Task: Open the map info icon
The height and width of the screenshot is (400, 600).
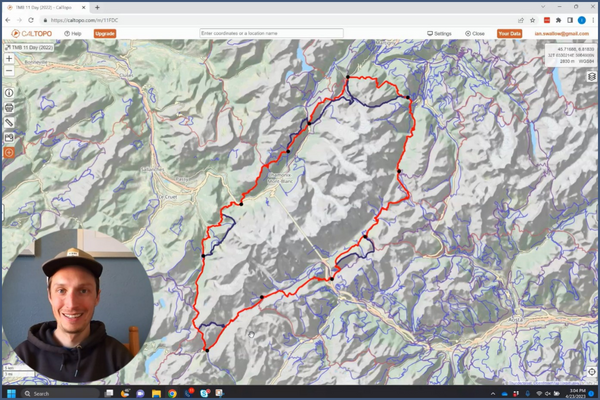Action: [x=9, y=93]
